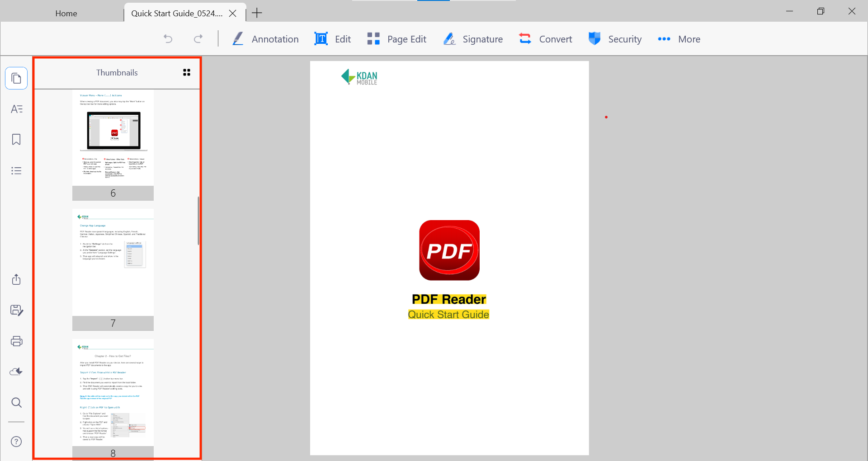The height and width of the screenshot is (461, 868).
Task: Redo the last action
Action: (198, 39)
